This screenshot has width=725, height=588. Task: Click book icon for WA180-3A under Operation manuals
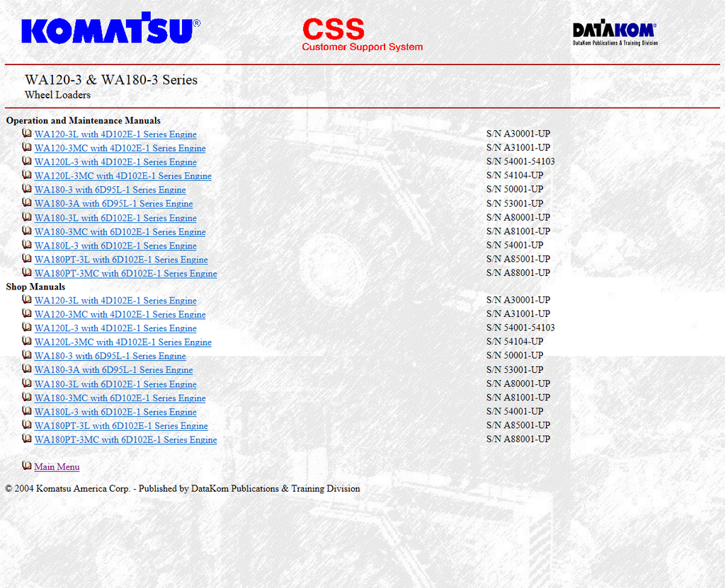click(x=27, y=203)
